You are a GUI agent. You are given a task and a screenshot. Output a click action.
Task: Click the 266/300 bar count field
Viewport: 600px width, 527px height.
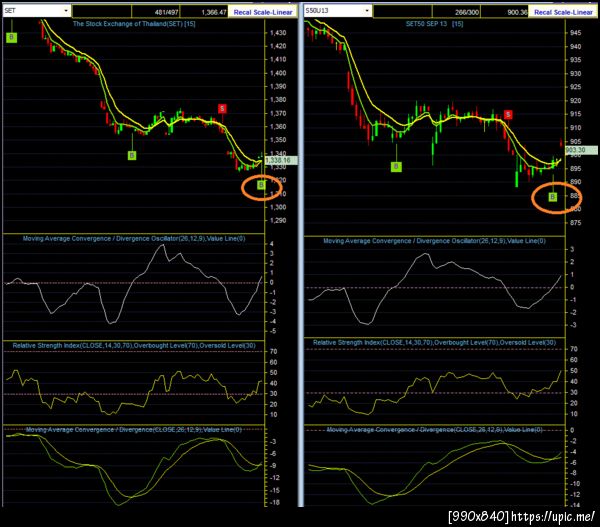tap(457, 12)
